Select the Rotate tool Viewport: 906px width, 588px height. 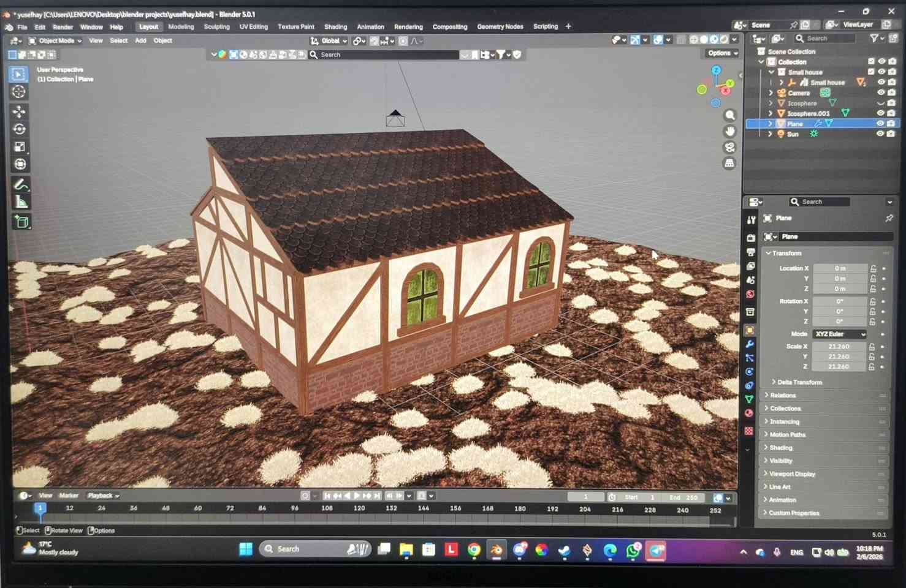pos(20,129)
